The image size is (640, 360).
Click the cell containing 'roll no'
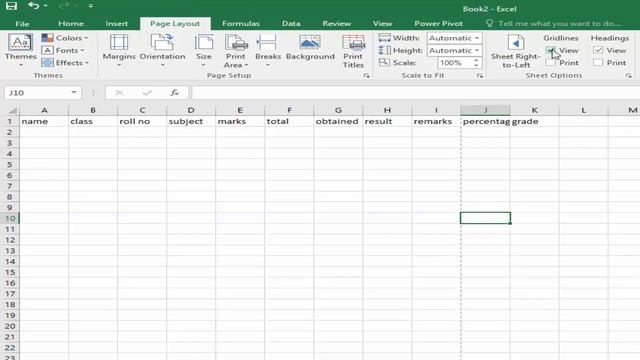[142, 122]
